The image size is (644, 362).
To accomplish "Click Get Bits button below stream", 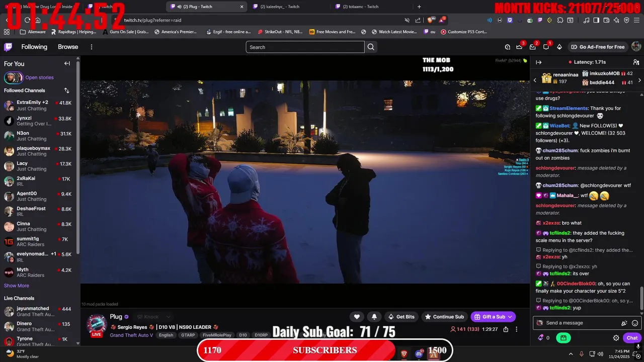I will [401, 317].
